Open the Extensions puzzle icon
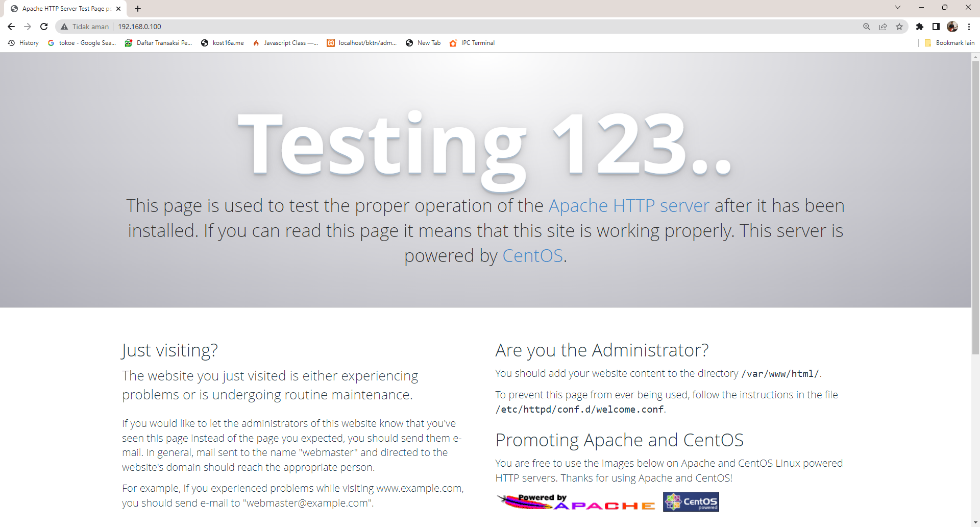This screenshot has width=980, height=527. (920, 27)
